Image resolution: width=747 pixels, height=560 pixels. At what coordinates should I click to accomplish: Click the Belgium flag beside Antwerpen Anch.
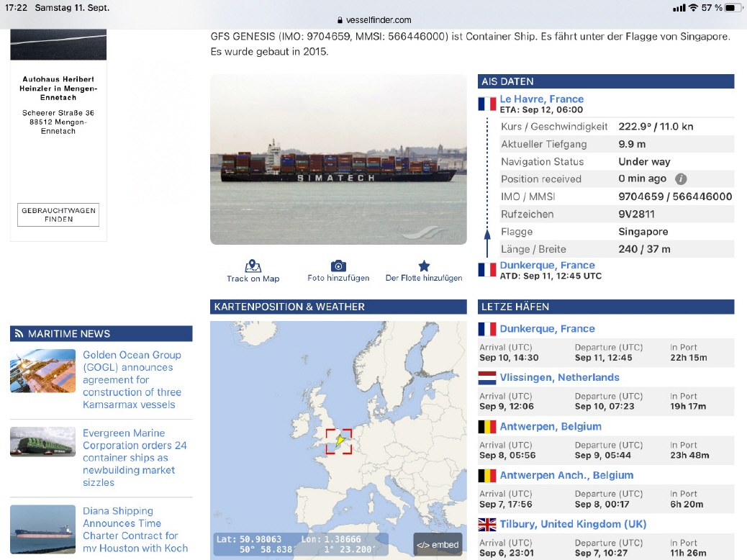pos(487,476)
